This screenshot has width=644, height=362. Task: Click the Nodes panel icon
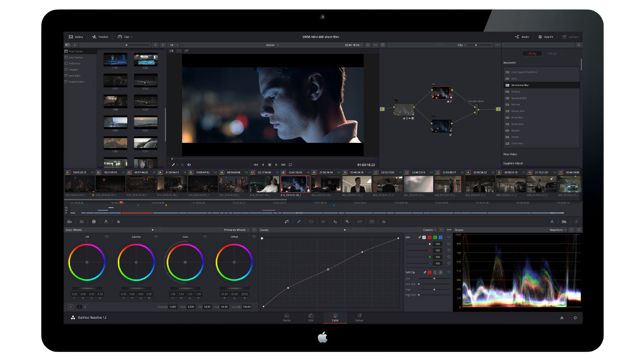(522, 37)
